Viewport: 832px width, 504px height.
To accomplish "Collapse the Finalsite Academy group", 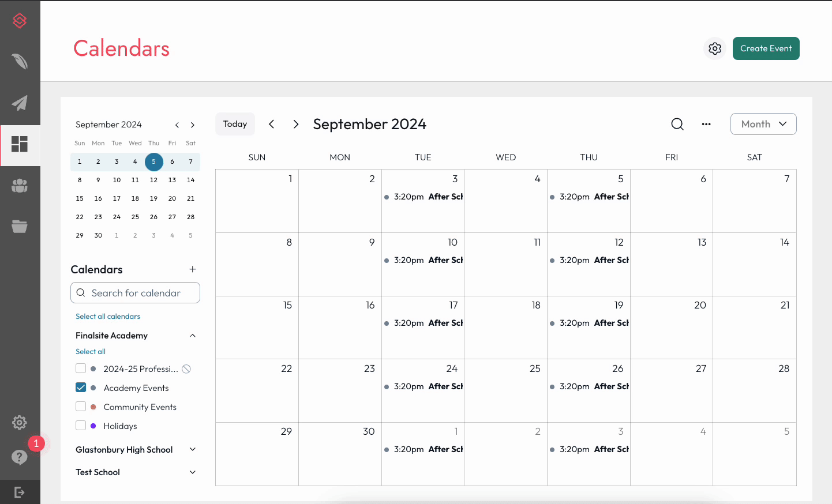I will click(x=193, y=336).
